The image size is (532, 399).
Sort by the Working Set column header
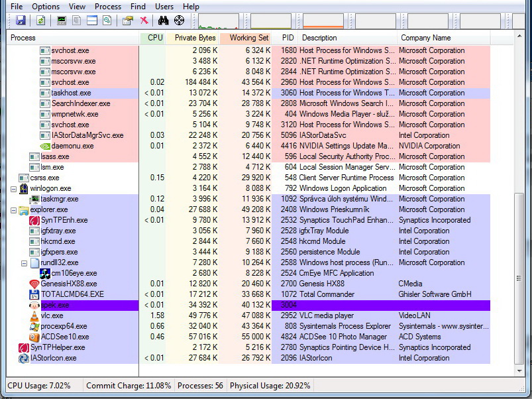click(245, 38)
